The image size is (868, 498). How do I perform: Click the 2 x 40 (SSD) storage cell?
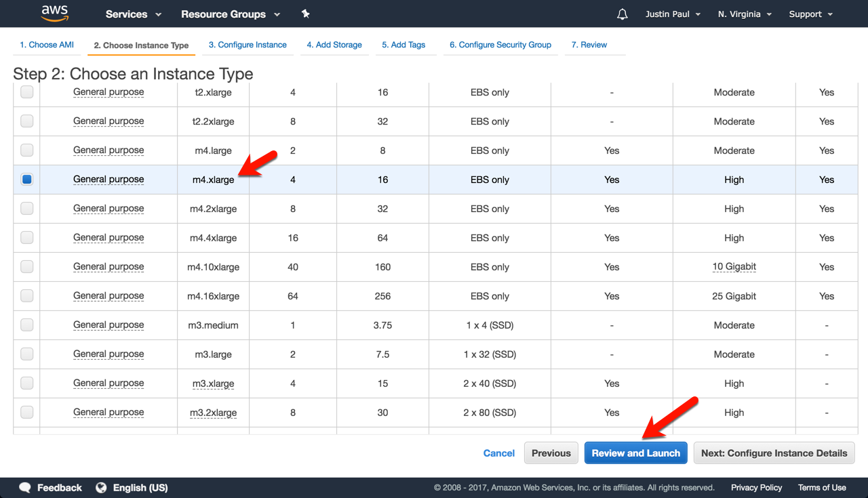point(490,383)
